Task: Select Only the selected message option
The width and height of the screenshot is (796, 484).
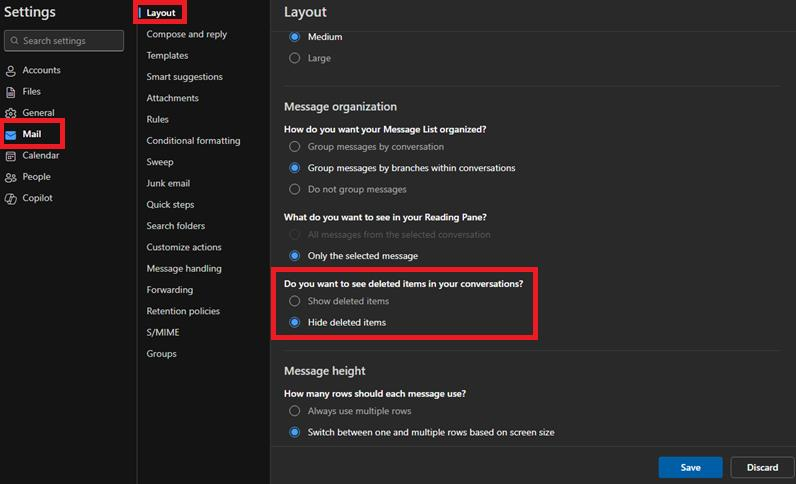Action: (x=294, y=255)
